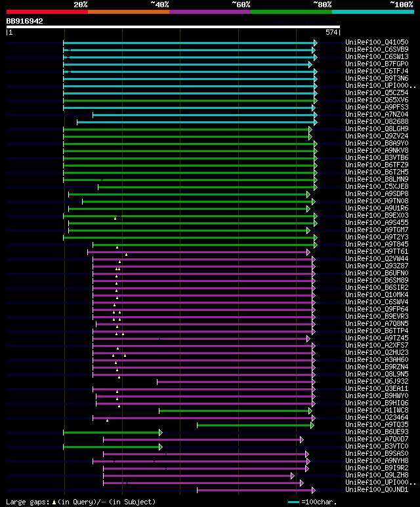Select hit label UniRef100_Q5CZ54
The image size is (420, 507).
click(377, 92)
